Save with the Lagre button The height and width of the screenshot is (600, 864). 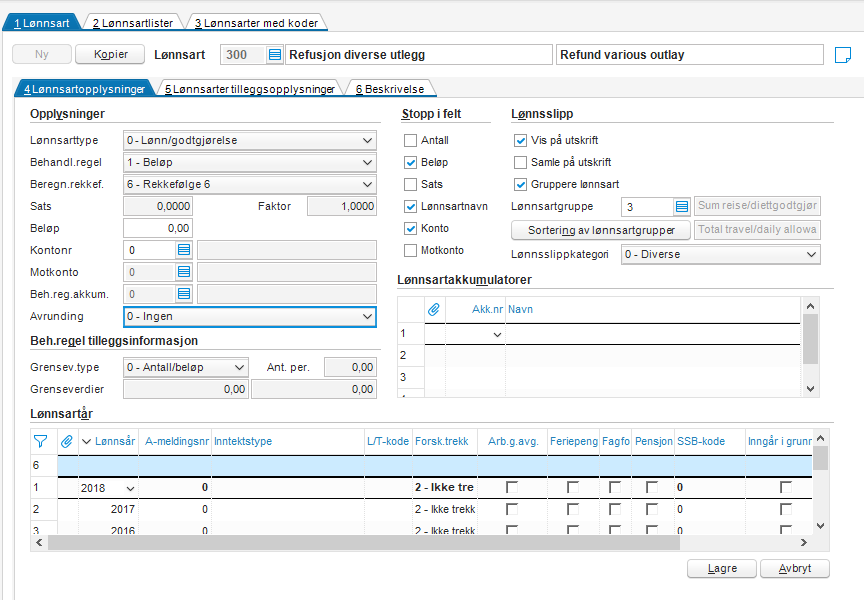click(x=722, y=569)
